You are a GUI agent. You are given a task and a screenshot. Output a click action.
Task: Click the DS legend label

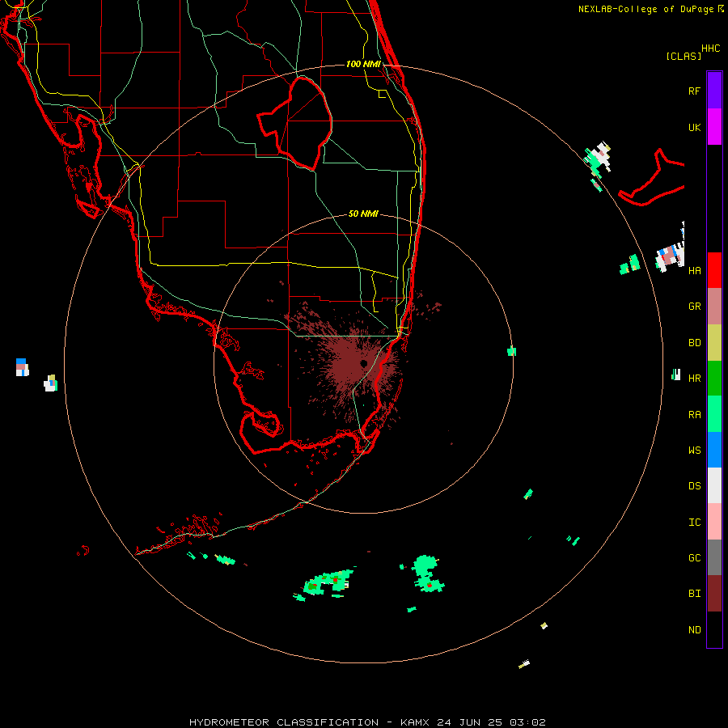pyautogui.click(x=694, y=486)
